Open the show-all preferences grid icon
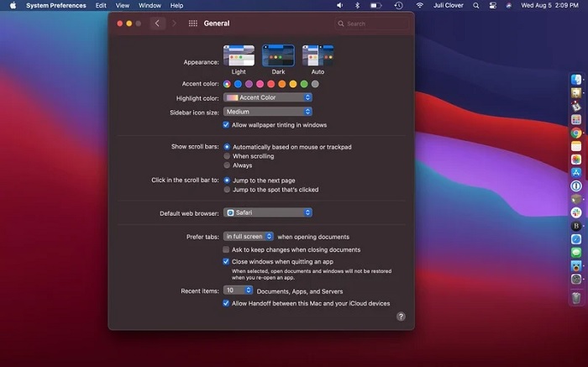588x367 pixels. [x=193, y=24]
